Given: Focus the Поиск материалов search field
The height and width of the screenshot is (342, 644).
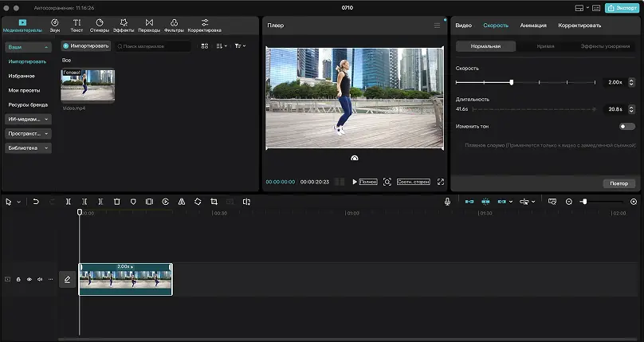Looking at the screenshot, I should [x=153, y=46].
